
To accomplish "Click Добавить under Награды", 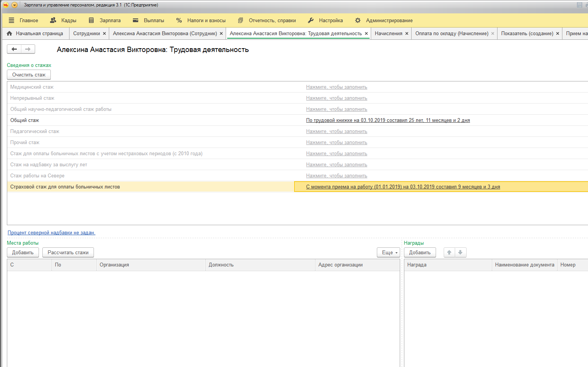I will [420, 253].
